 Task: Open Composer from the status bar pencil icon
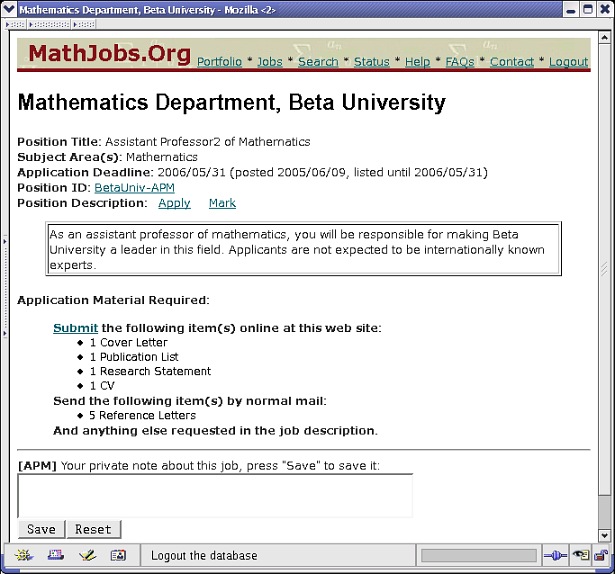87,555
